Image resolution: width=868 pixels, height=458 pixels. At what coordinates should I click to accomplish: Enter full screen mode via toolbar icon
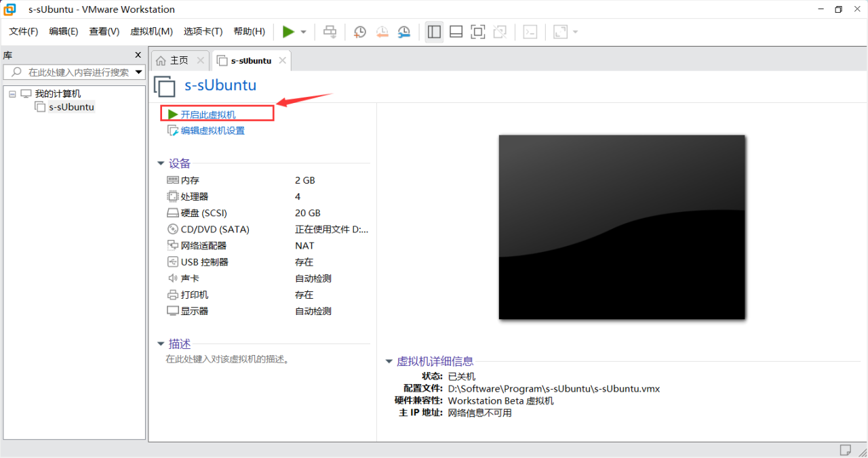478,32
